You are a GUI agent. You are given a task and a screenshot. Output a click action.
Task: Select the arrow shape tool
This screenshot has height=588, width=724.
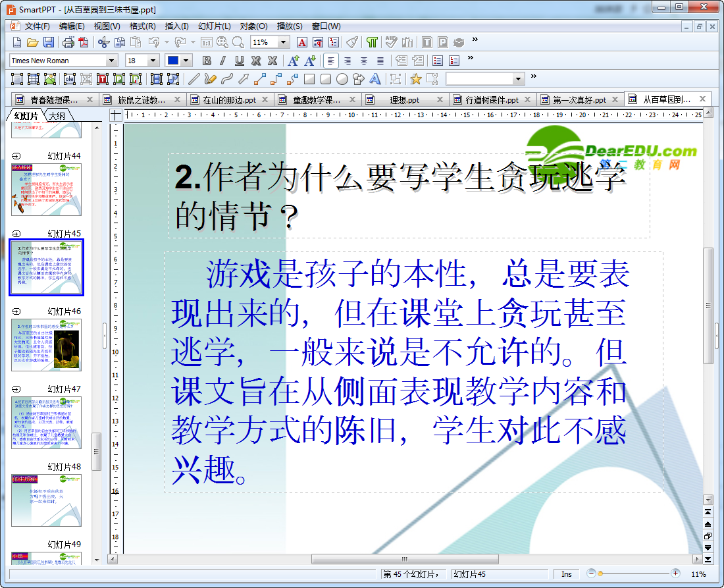coord(244,79)
